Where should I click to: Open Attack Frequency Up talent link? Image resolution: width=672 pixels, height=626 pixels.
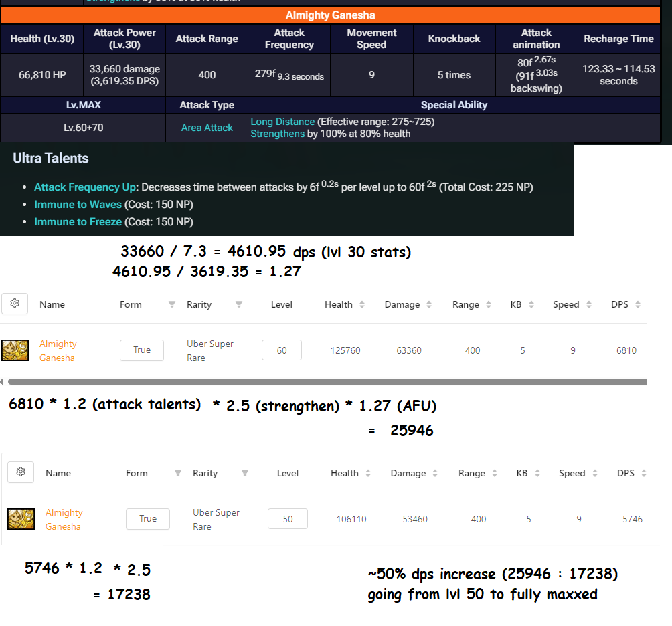(x=86, y=187)
